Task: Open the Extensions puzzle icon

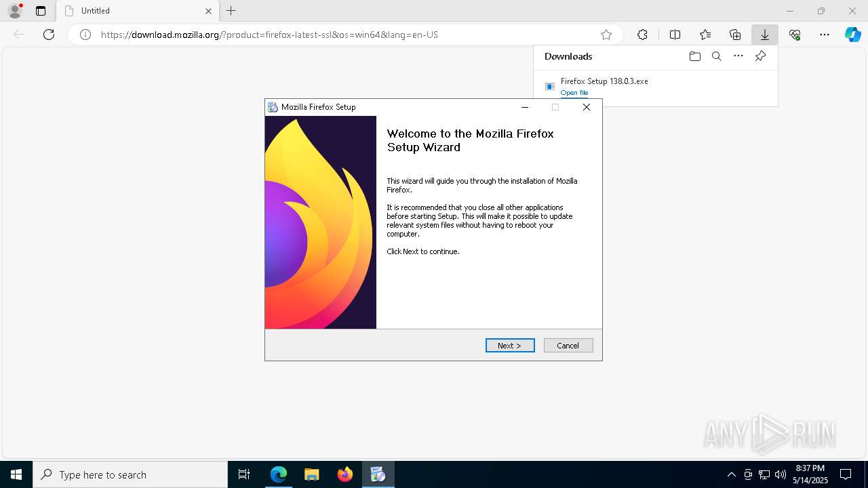Action: click(x=642, y=35)
